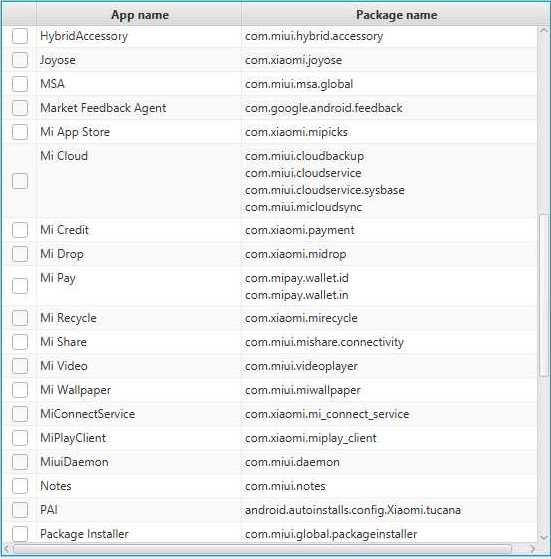Tick the Mi Pay checkbox
Viewport: 551px width, 559px height.
(x=20, y=286)
